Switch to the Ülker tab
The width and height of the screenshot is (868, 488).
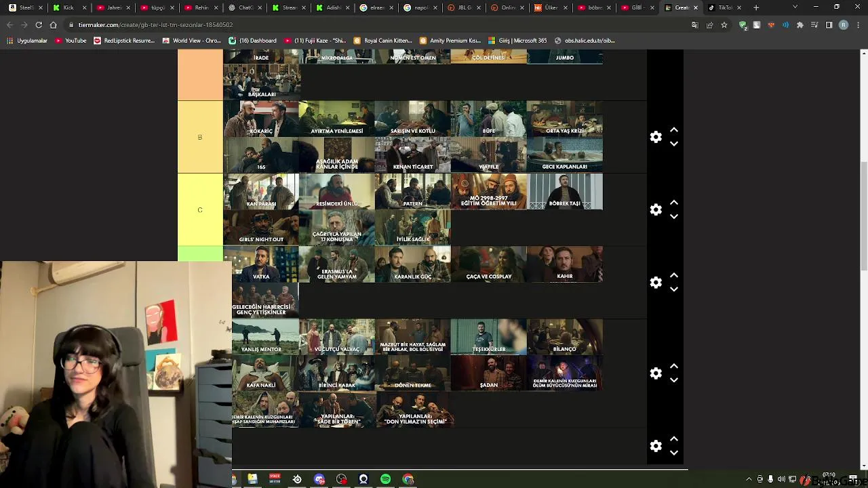click(551, 7)
